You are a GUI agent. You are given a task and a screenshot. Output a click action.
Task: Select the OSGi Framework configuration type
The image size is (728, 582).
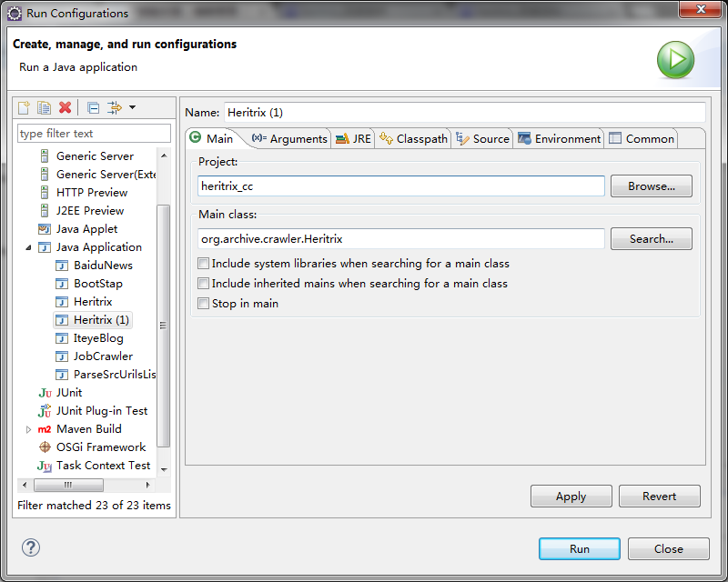(x=100, y=447)
